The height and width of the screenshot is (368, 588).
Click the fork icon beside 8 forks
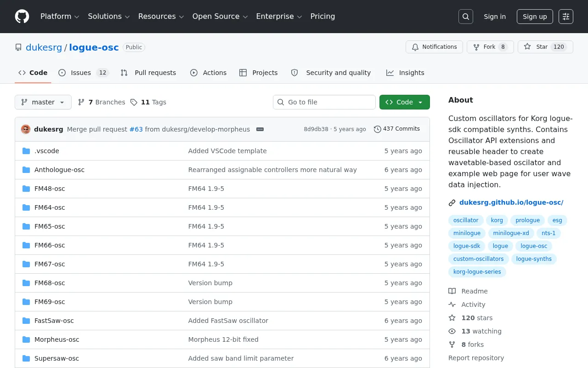coord(452,345)
